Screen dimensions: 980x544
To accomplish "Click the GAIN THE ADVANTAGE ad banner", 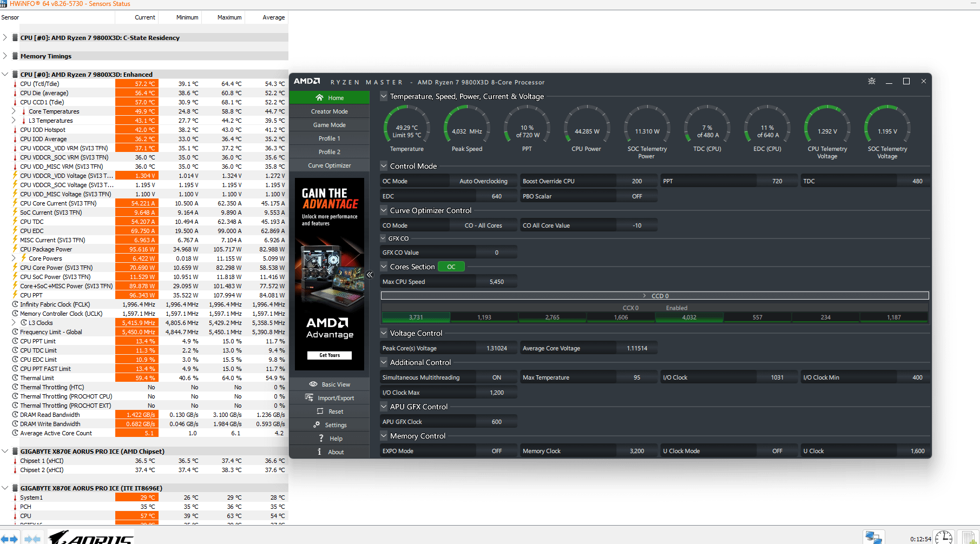I will point(330,274).
